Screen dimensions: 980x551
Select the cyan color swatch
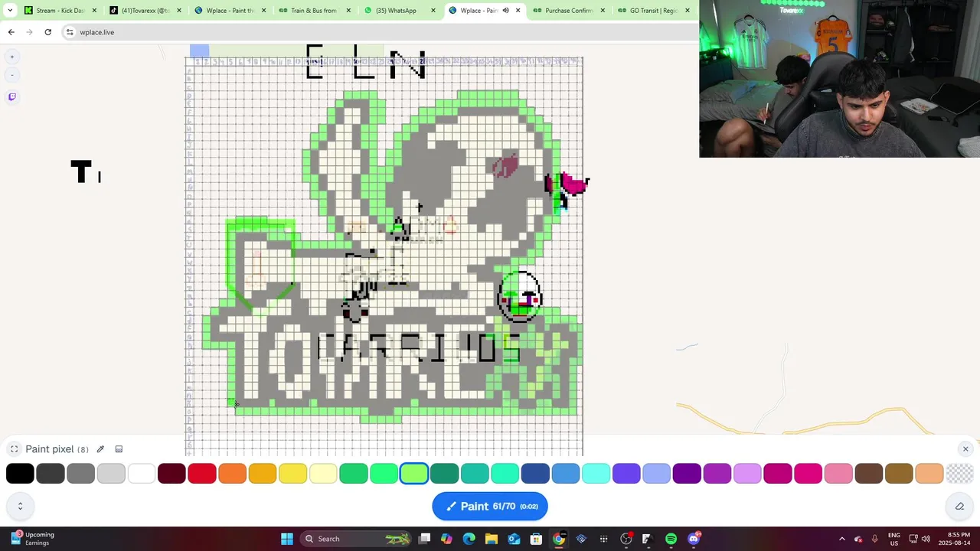pyautogui.click(x=596, y=474)
